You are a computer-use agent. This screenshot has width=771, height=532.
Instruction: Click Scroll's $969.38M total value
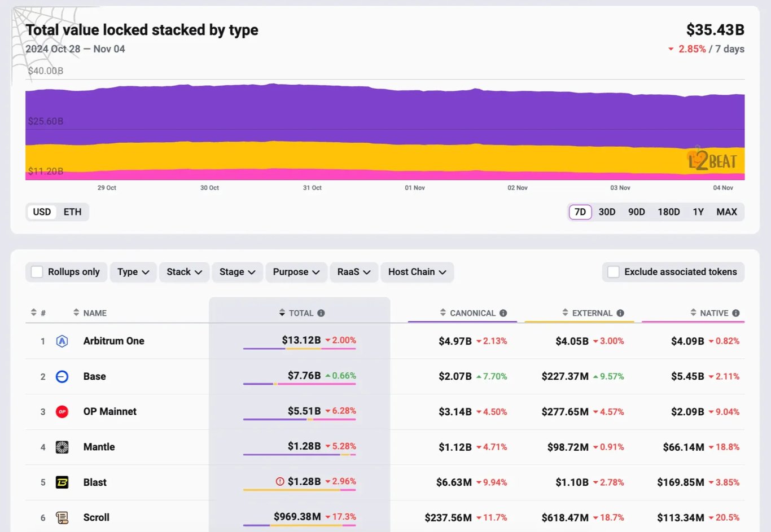[297, 517]
